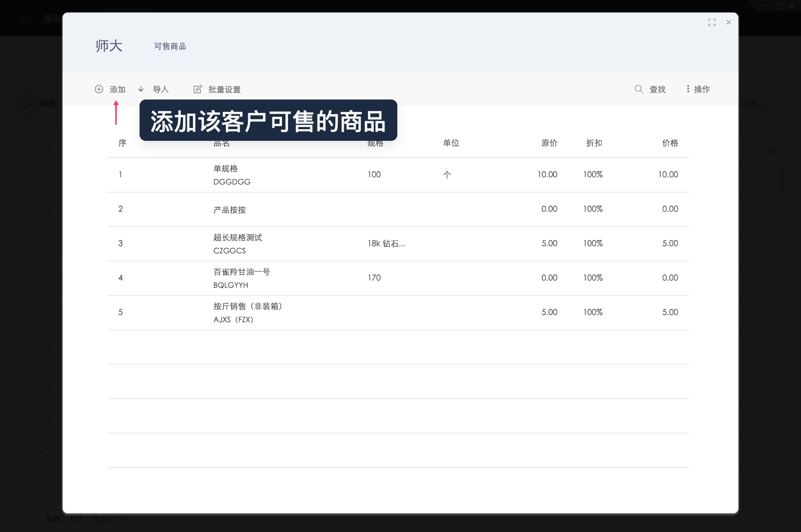801x532 pixels.
Task: Open column settings via the gear icon
Action: 774,150
